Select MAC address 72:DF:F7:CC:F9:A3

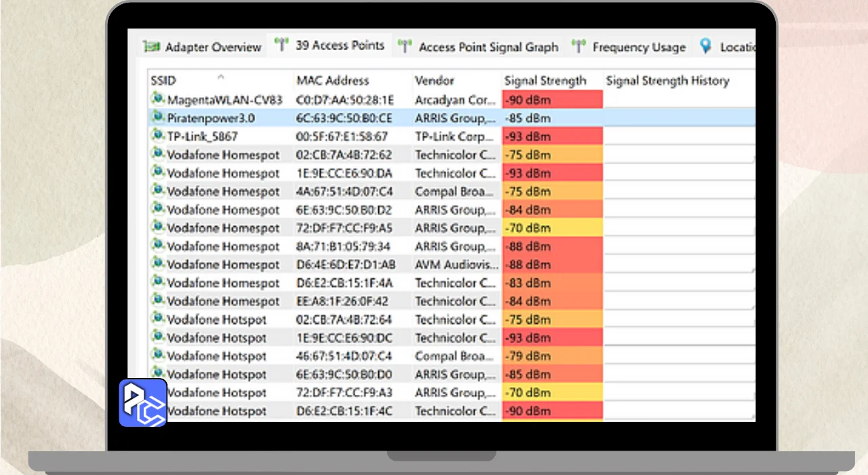[344, 393]
